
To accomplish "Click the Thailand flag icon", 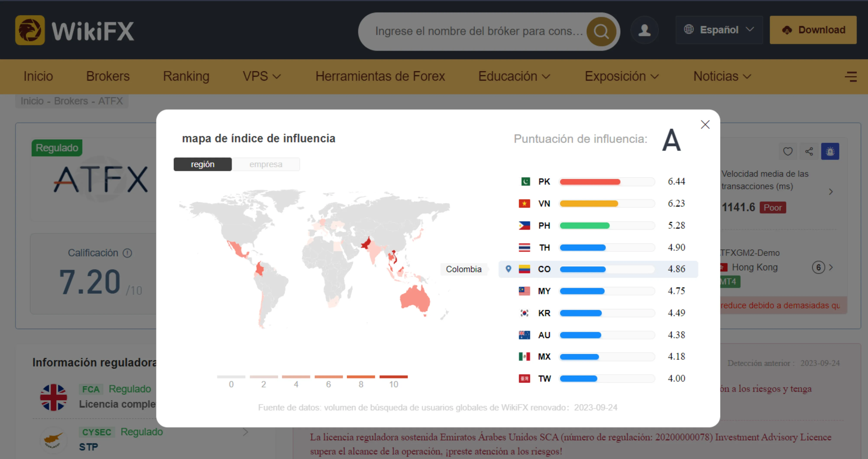I will point(524,247).
